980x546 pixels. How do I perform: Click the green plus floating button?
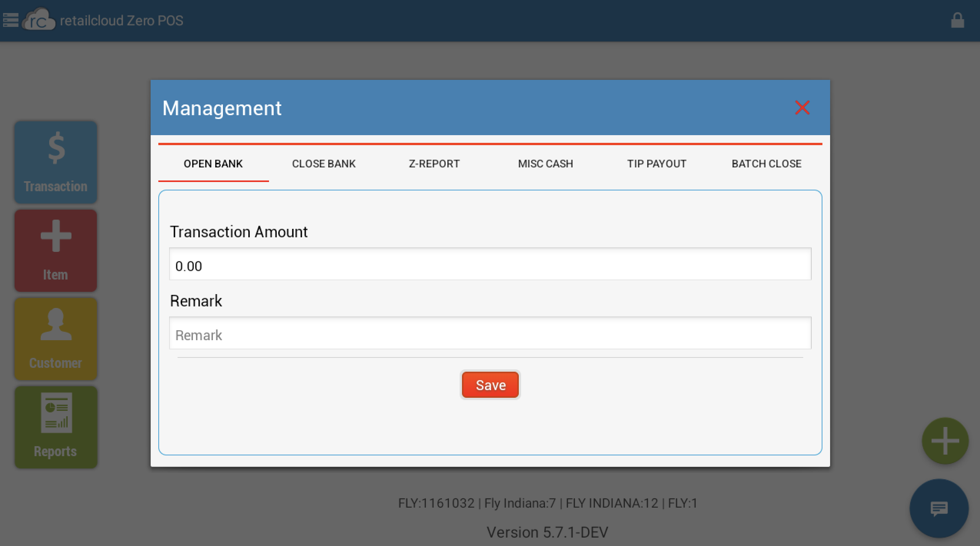pos(945,441)
